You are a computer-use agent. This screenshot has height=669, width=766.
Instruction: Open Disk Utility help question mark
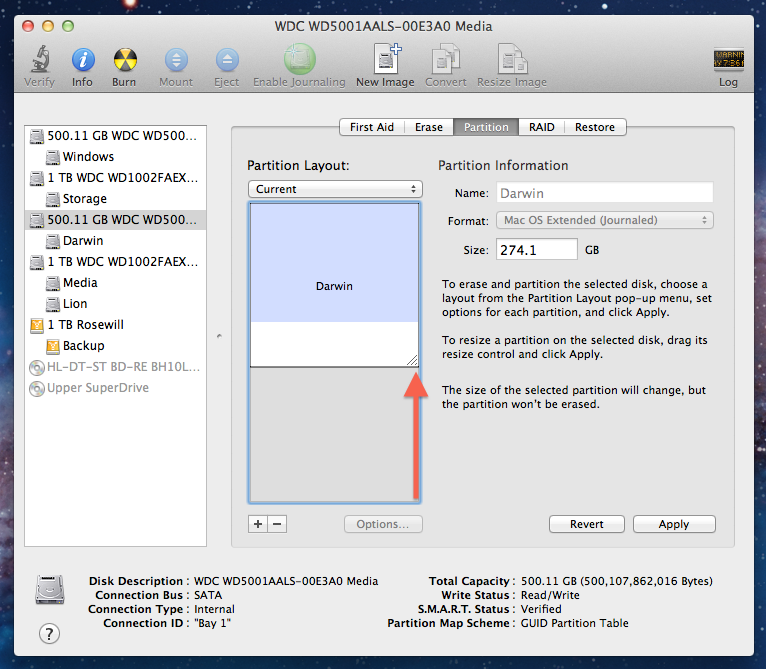pyautogui.click(x=49, y=634)
